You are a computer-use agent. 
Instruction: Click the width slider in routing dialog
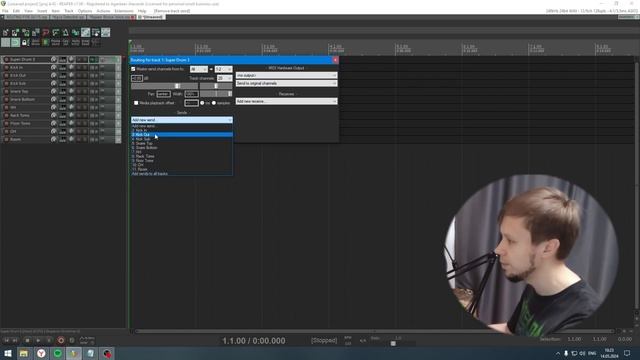tap(216, 94)
